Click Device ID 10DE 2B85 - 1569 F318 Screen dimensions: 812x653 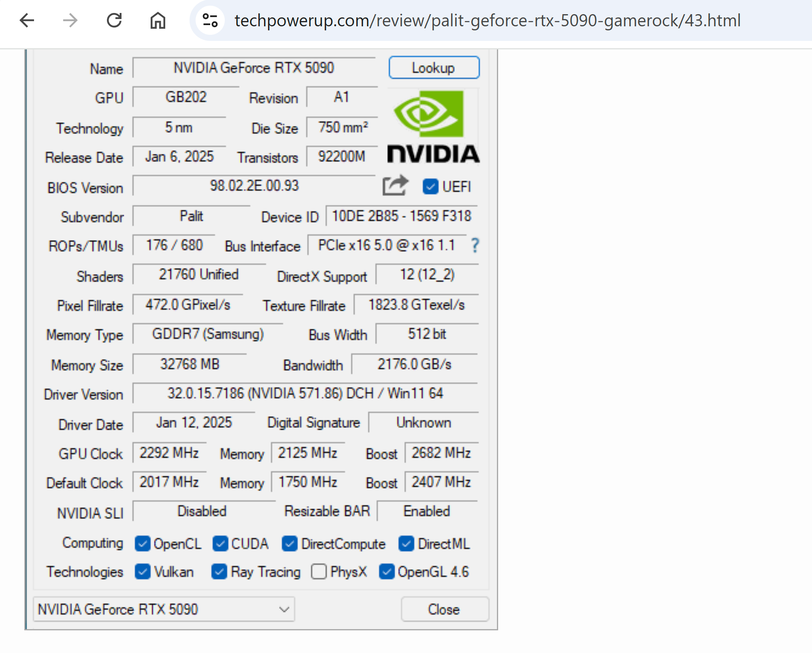(x=402, y=216)
